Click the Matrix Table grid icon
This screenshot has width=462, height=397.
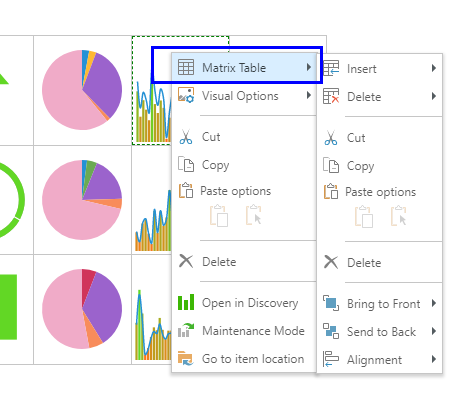pos(186,67)
